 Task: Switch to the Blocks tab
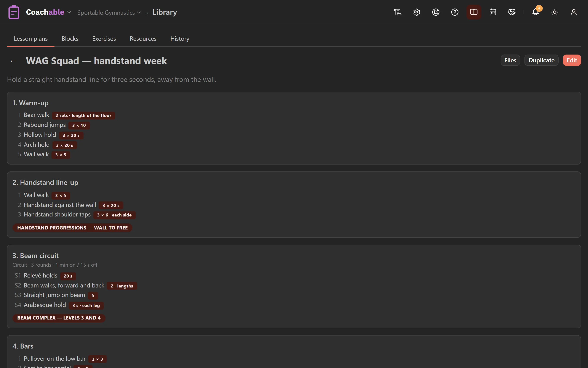(x=70, y=39)
